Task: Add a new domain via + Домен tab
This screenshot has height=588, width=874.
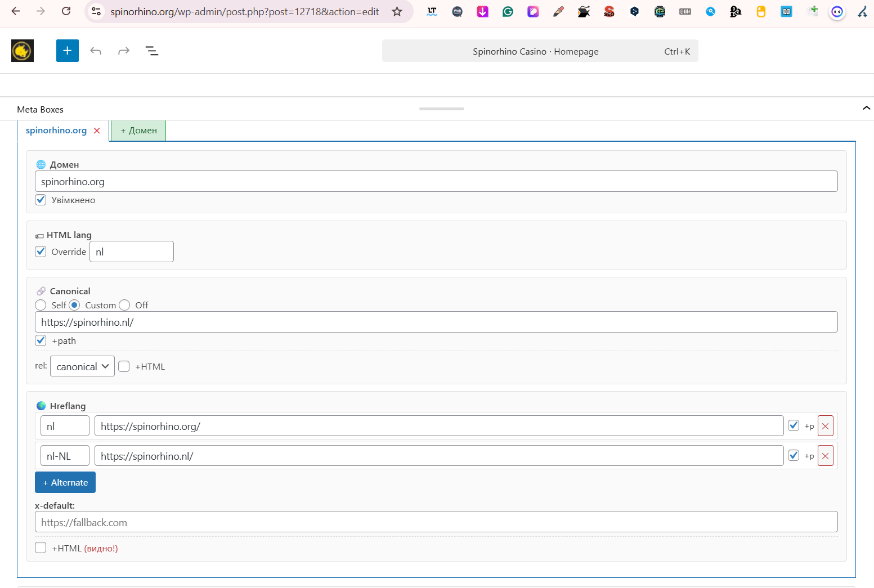Action: [x=138, y=131]
